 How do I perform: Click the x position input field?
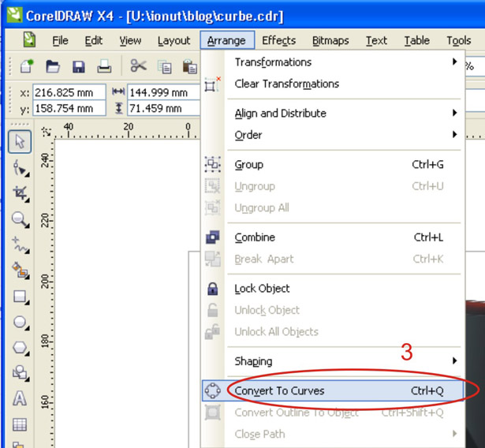point(69,92)
